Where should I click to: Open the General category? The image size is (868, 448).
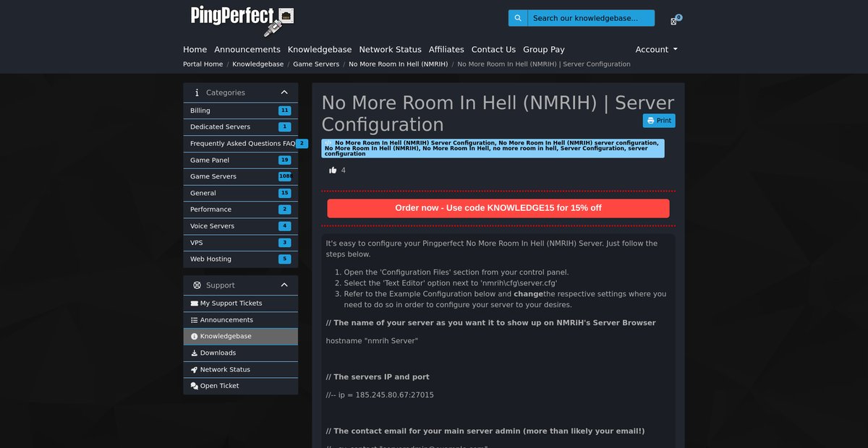241,194
